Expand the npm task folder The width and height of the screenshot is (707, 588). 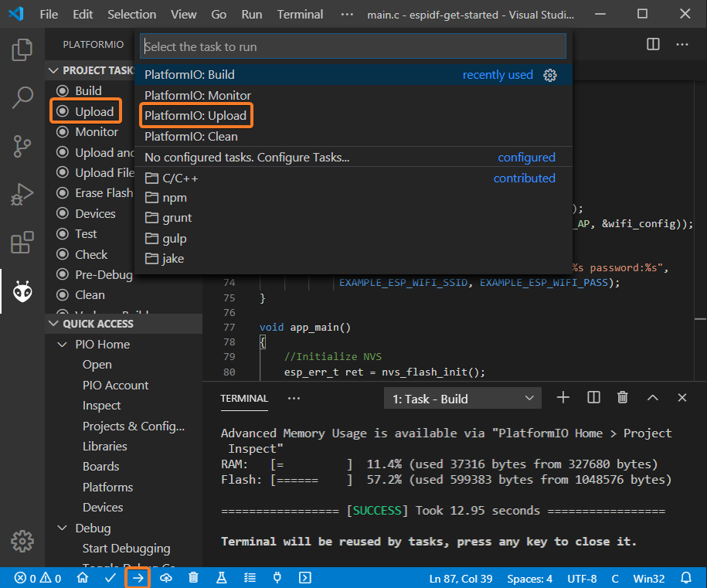click(353, 198)
